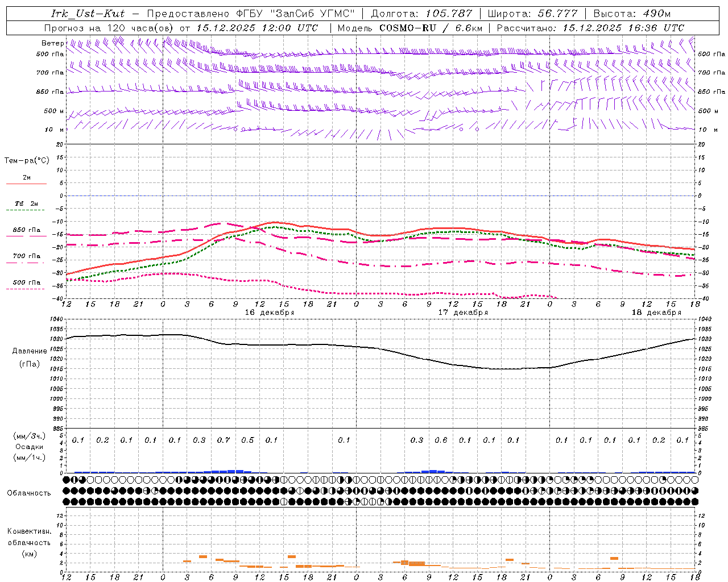Click the (км) unit under convective cloudiness
Image resolution: width=728 pixels, height=582 pixels.
click(x=29, y=554)
